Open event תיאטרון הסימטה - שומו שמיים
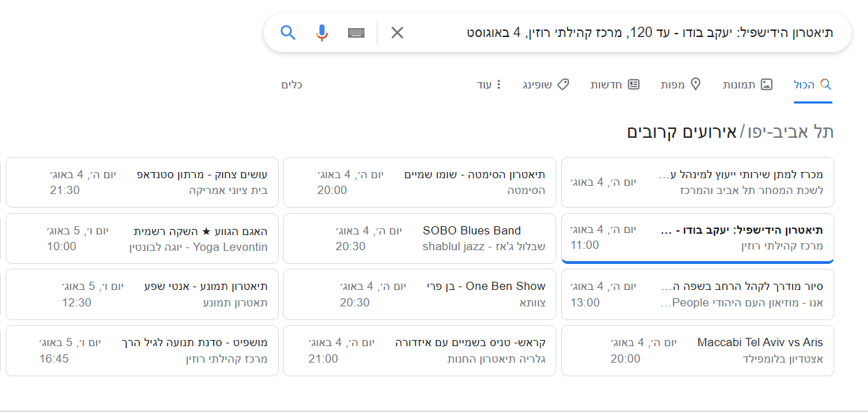 420,182
